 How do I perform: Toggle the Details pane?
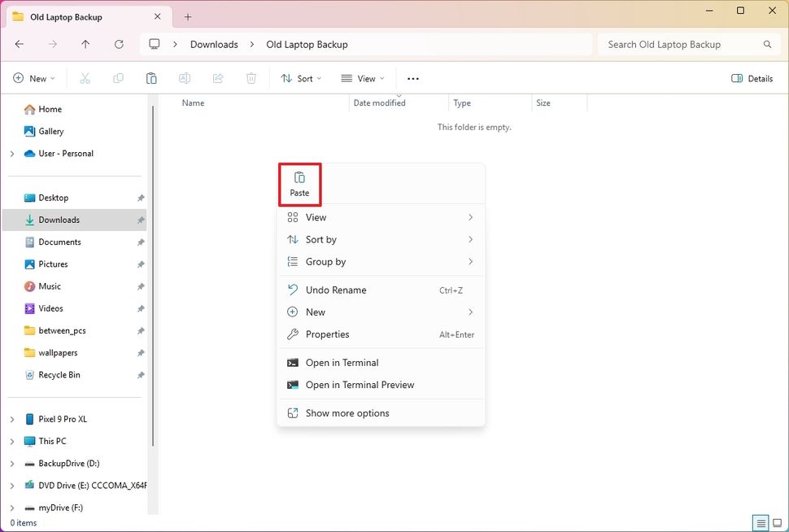pyautogui.click(x=752, y=79)
